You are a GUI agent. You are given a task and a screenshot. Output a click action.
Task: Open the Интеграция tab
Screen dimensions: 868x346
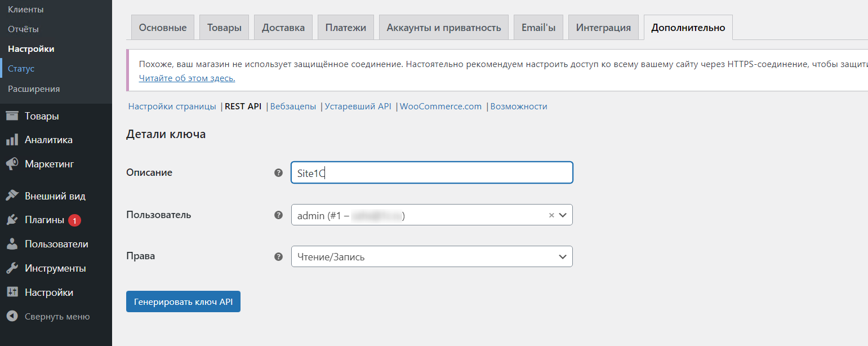pos(603,28)
